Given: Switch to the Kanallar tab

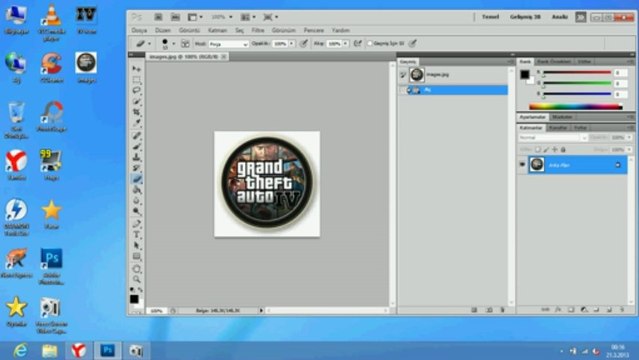Looking at the screenshot, I should (558, 128).
